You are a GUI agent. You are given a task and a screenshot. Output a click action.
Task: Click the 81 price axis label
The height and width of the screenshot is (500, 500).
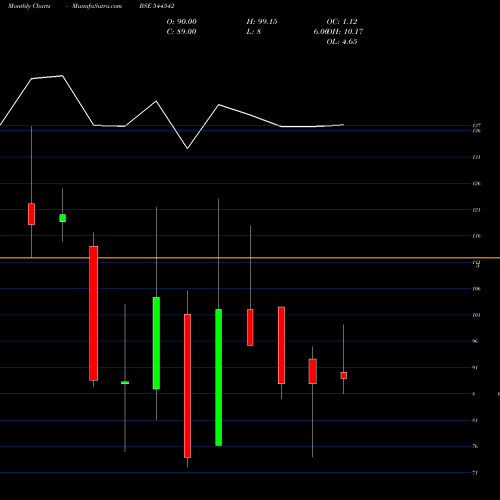475,420
